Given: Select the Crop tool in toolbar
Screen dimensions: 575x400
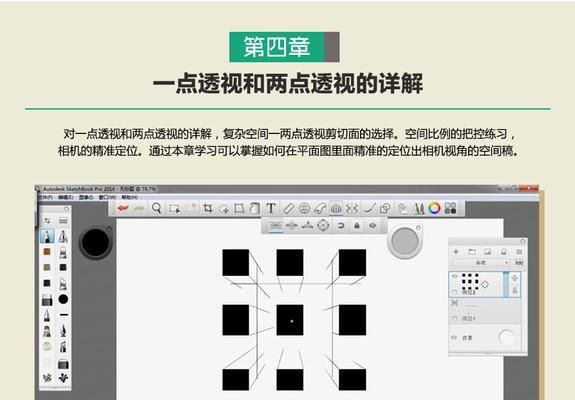Looking at the screenshot, I should click(x=208, y=208).
